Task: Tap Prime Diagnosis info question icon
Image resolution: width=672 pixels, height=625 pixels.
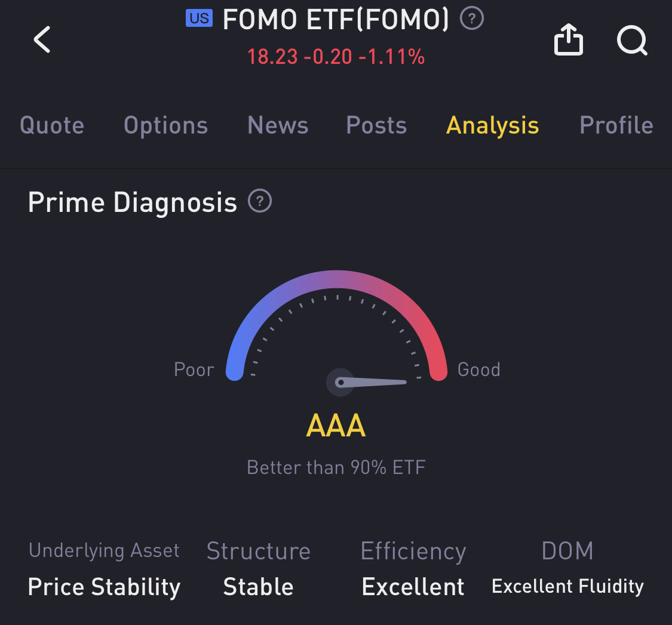Action: click(260, 202)
